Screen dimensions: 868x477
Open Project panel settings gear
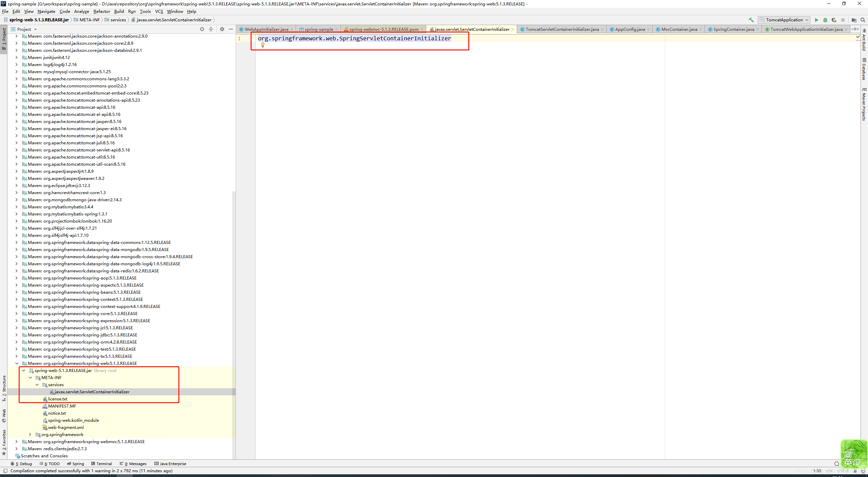222,29
